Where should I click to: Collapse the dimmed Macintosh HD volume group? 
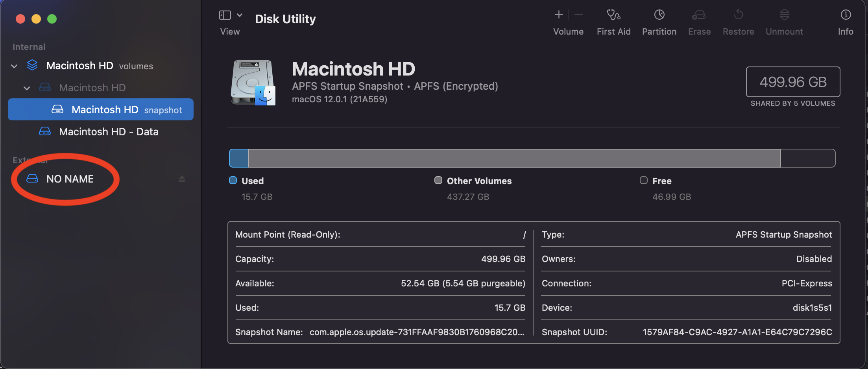pyautogui.click(x=27, y=88)
